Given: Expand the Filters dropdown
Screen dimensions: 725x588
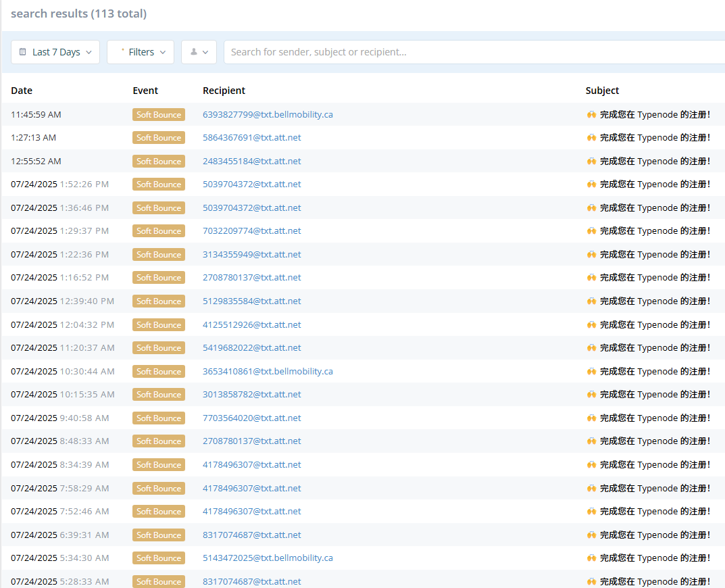Looking at the screenshot, I should coord(141,52).
